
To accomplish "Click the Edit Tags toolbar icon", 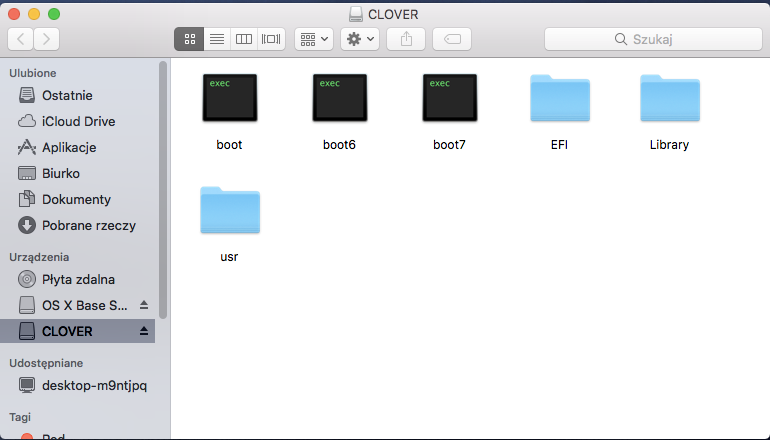I will point(451,39).
